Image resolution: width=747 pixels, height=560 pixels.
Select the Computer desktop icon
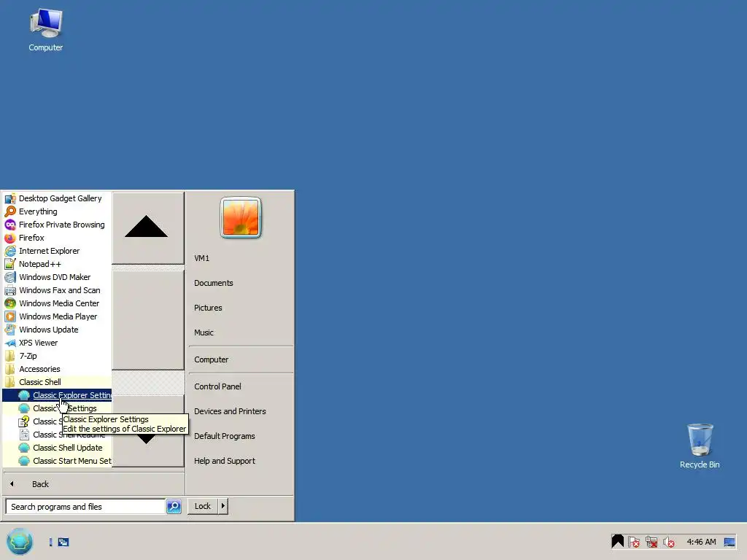(x=46, y=30)
